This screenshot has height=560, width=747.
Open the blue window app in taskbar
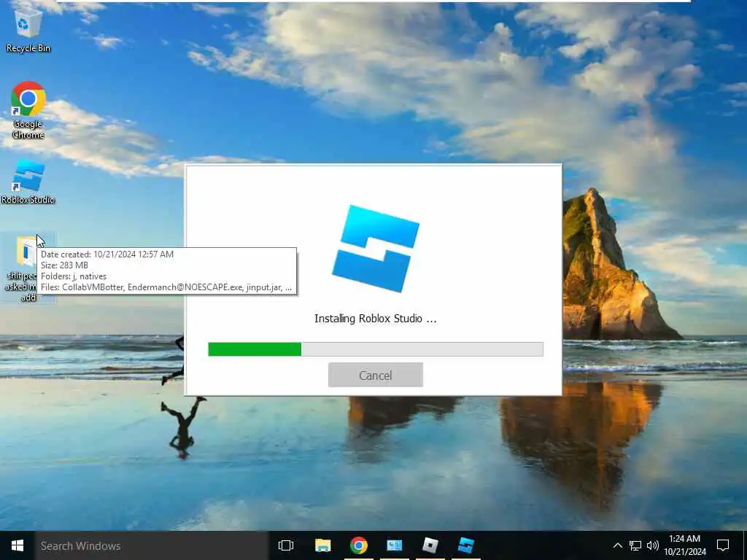point(395,545)
